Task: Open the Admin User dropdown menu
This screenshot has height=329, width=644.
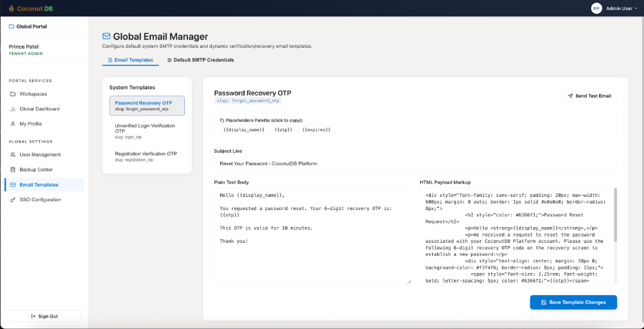Action: [621, 8]
